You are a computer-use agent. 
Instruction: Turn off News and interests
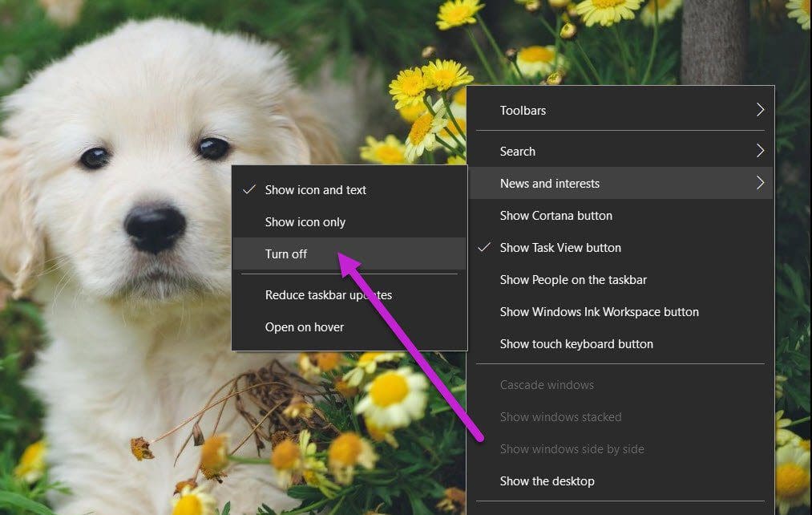click(349, 253)
